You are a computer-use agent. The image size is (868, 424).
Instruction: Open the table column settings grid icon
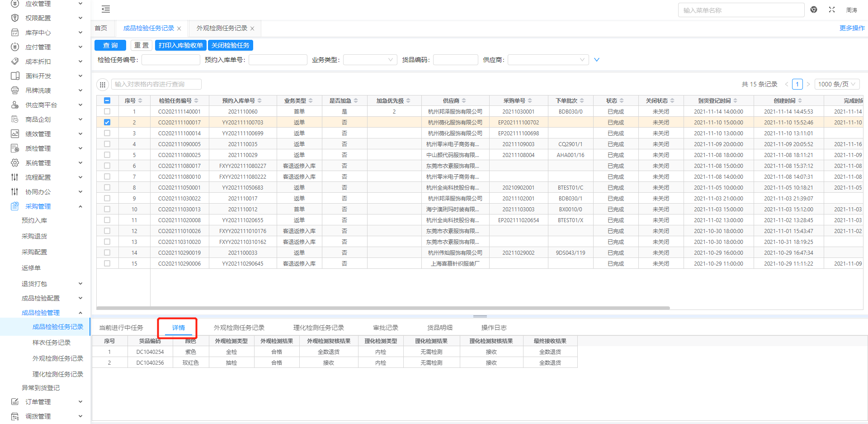coord(103,85)
